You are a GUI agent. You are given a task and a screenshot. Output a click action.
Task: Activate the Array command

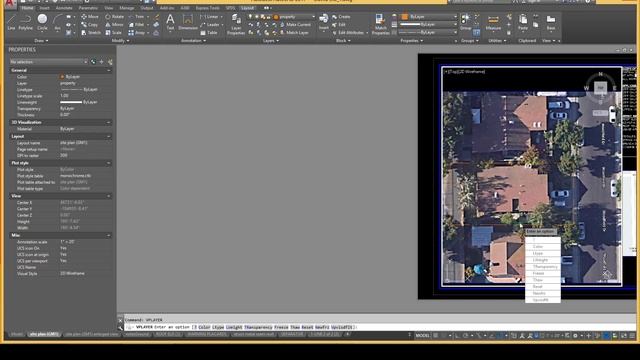137,32
